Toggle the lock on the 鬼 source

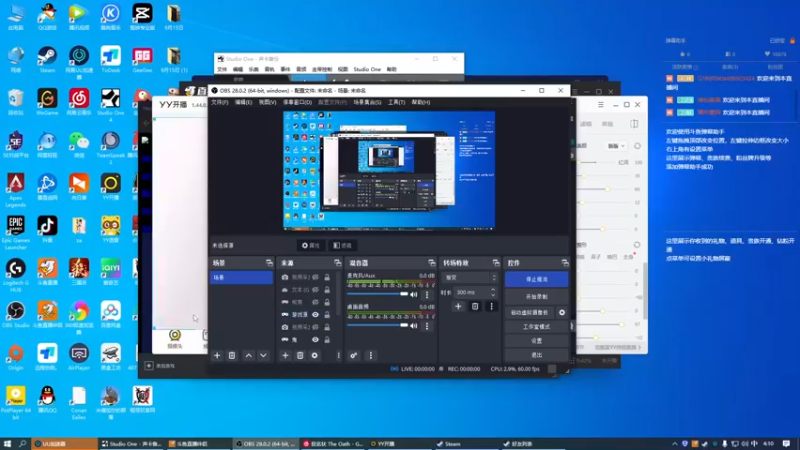coord(327,340)
